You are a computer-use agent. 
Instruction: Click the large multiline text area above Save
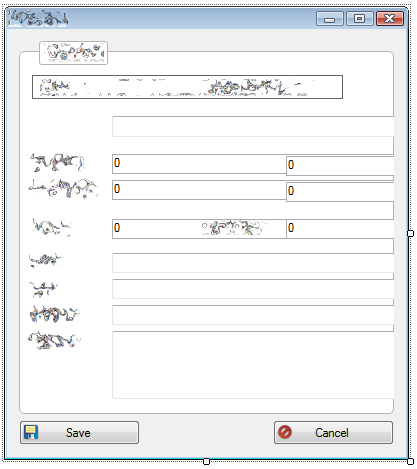pos(253,365)
